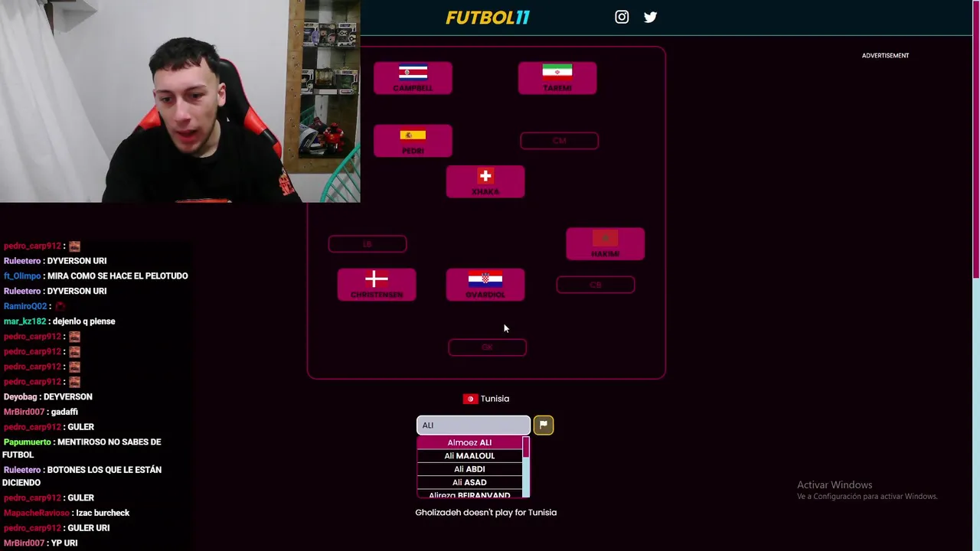
Task: Click the page vertical scrollbar
Action: pos(975,275)
